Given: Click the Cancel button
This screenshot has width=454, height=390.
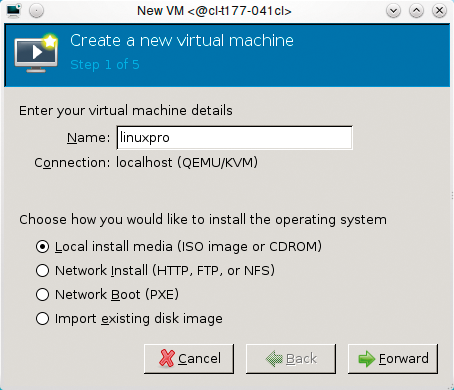Looking at the screenshot, I should point(189,359).
